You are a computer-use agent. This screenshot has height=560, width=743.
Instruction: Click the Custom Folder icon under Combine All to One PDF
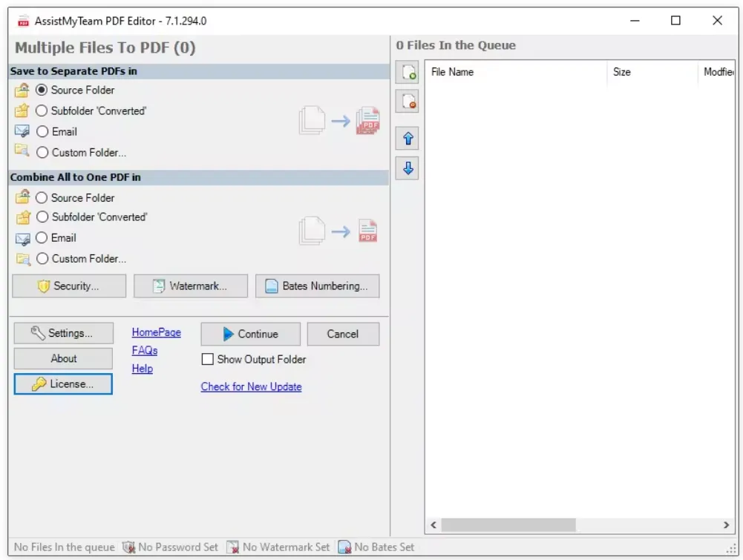(x=23, y=259)
